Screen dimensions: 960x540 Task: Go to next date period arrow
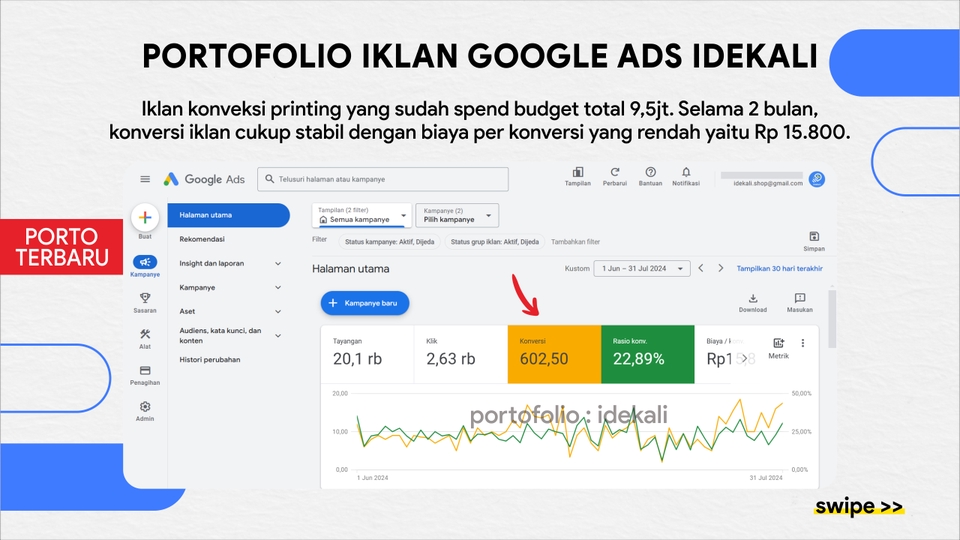(721, 268)
